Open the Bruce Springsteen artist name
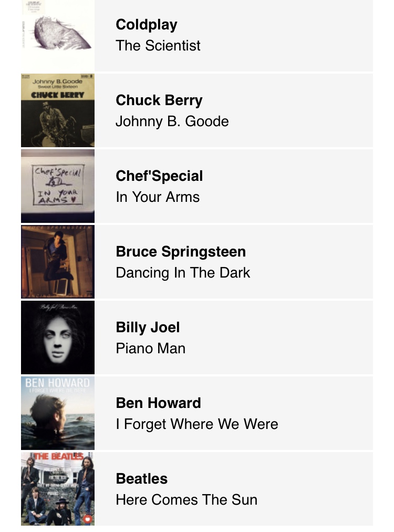The width and height of the screenshot is (394, 532). pyautogui.click(x=181, y=252)
